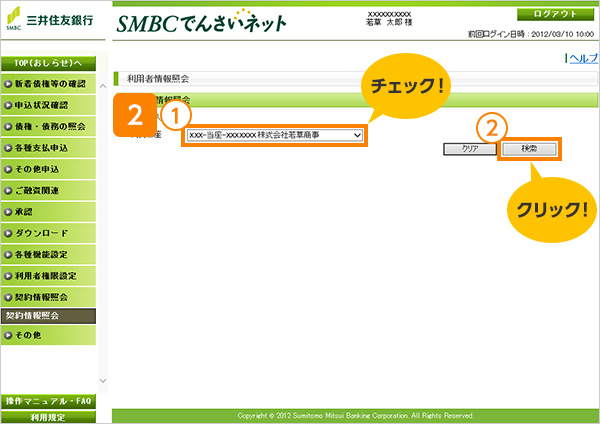The width and height of the screenshot is (600, 424).
Task: Click arrow icon beside 申込状況確認
Action: (8, 105)
